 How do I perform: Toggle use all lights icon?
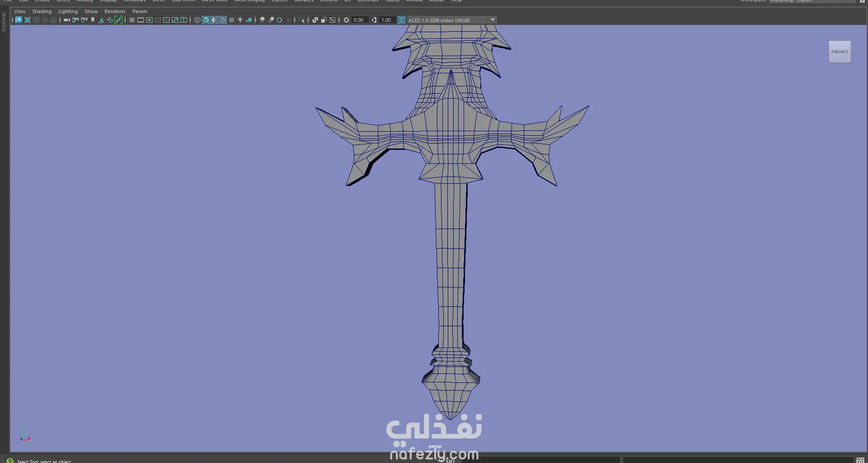[240, 20]
